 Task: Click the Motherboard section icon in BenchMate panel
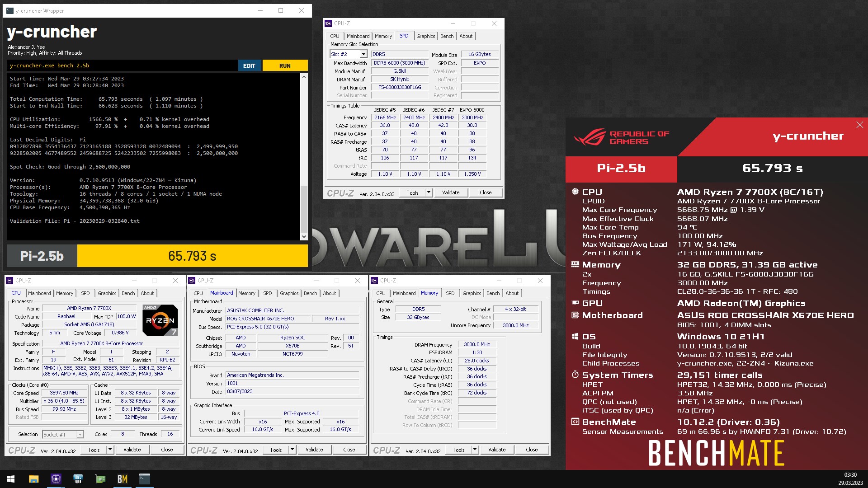click(575, 315)
